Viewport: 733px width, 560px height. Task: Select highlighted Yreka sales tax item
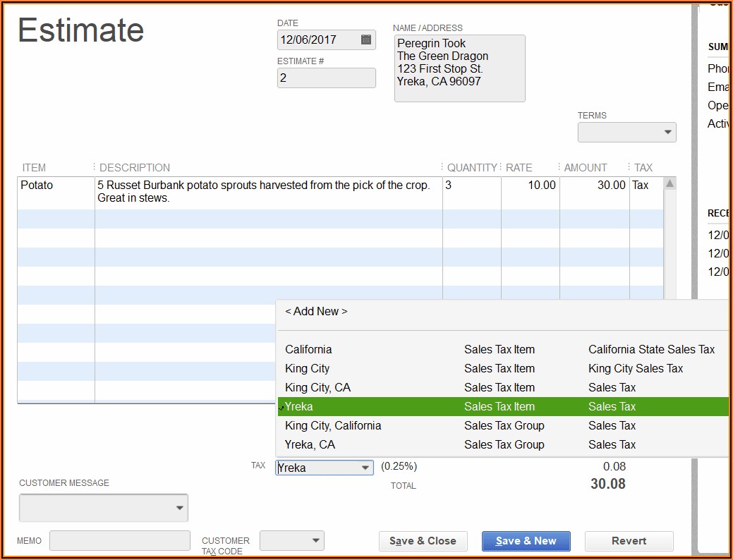point(299,406)
